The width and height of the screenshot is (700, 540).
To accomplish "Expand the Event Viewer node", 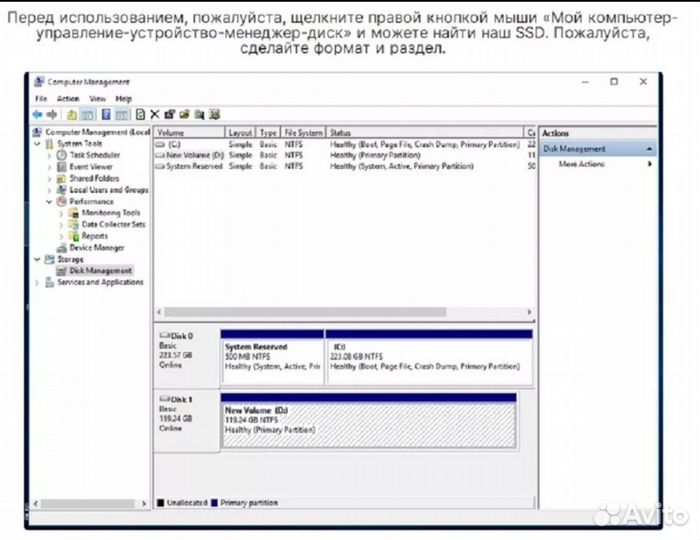I will pos(50,167).
